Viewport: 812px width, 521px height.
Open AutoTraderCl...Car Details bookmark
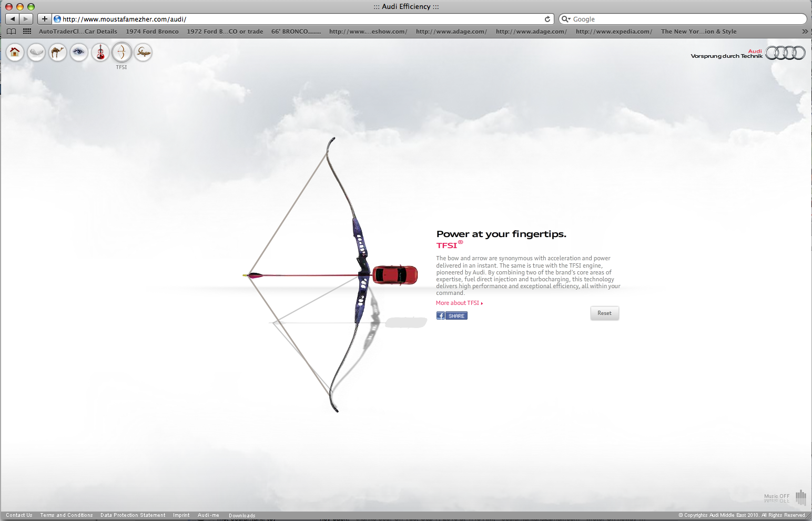[78, 32]
